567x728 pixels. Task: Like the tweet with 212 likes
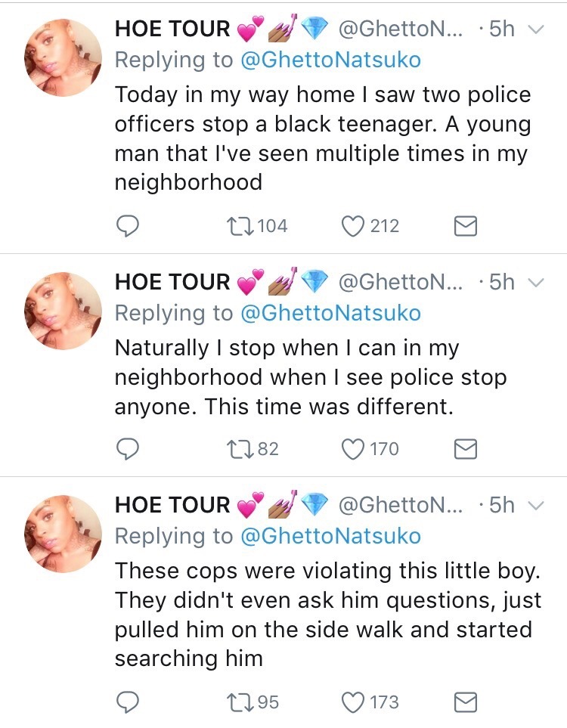[354, 225]
